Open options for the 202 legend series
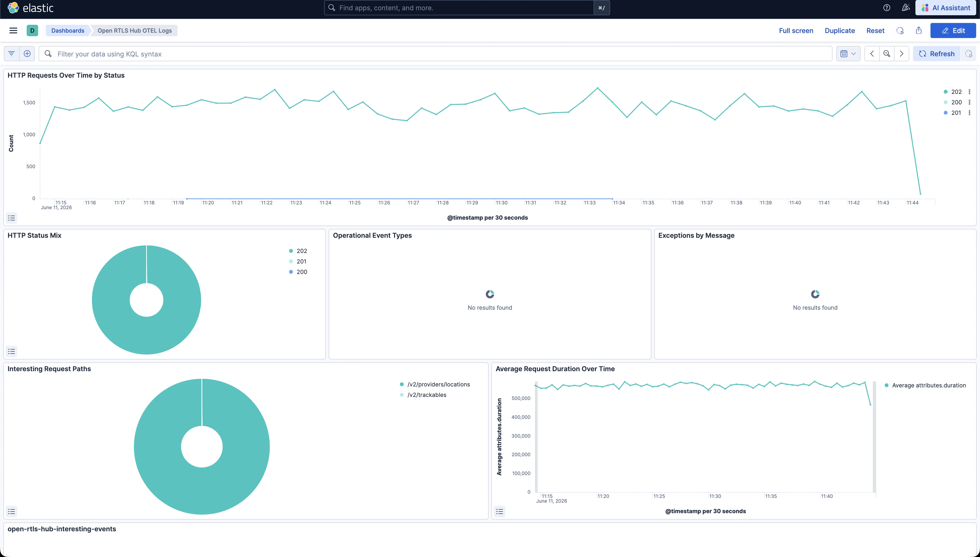This screenshot has width=980, height=557. click(x=969, y=92)
